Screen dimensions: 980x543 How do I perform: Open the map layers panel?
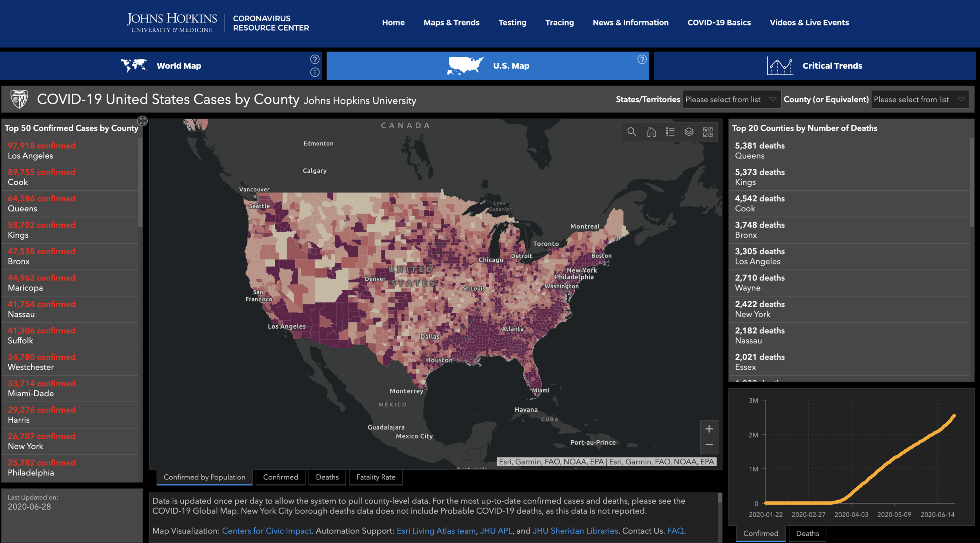(689, 132)
